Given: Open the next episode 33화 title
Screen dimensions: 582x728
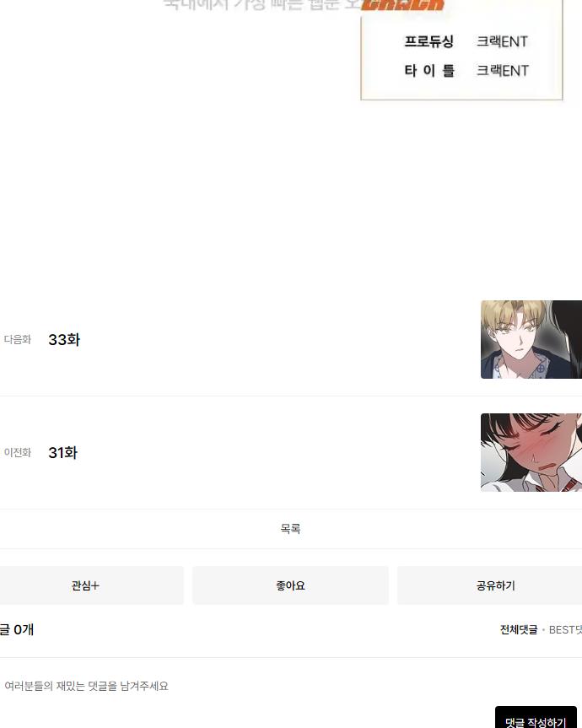Looking at the screenshot, I should [64, 339].
